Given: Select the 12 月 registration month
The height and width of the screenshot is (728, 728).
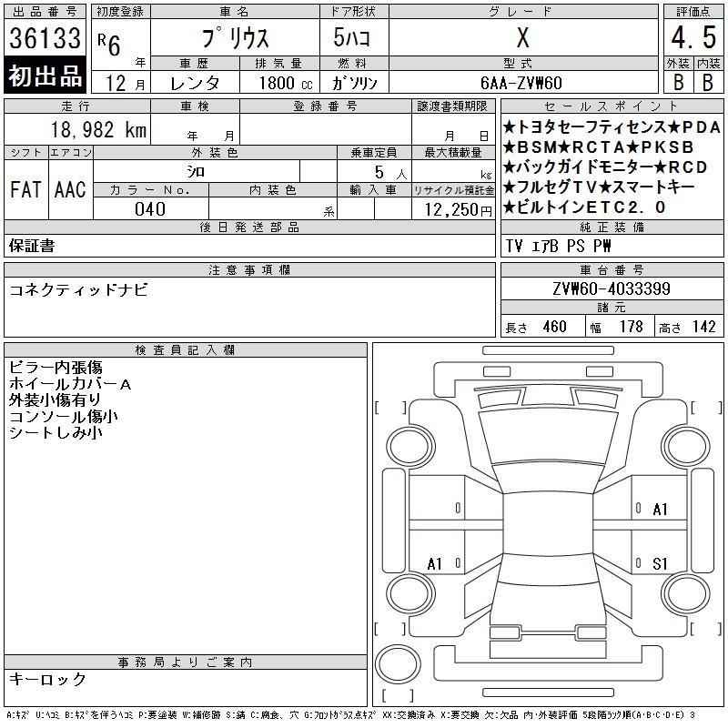Looking at the screenshot, I should (x=125, y=83).
